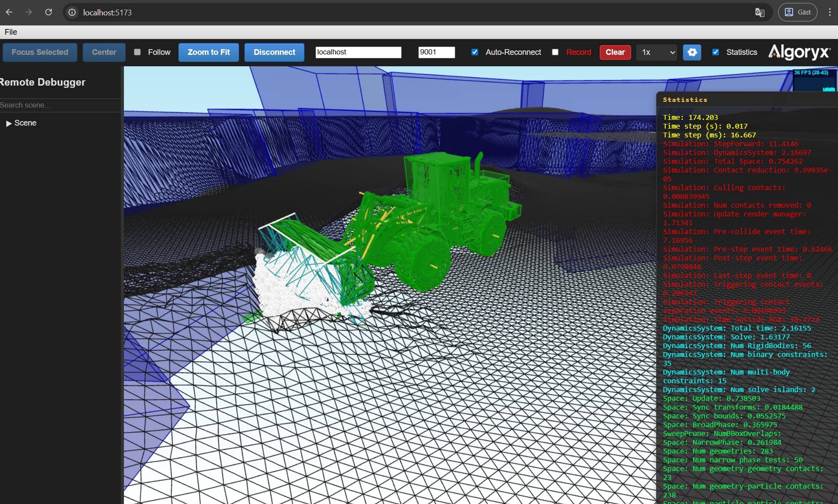Open the File menu
Image resolution: width=838 pixels, height=504 pixels.
(x=11, y=32)
